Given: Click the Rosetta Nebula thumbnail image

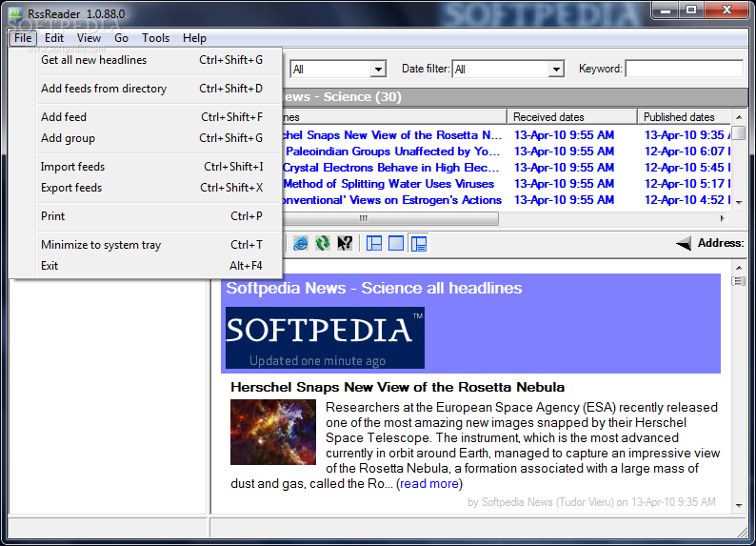Looking at the screenshot, I should click(273, 433).
